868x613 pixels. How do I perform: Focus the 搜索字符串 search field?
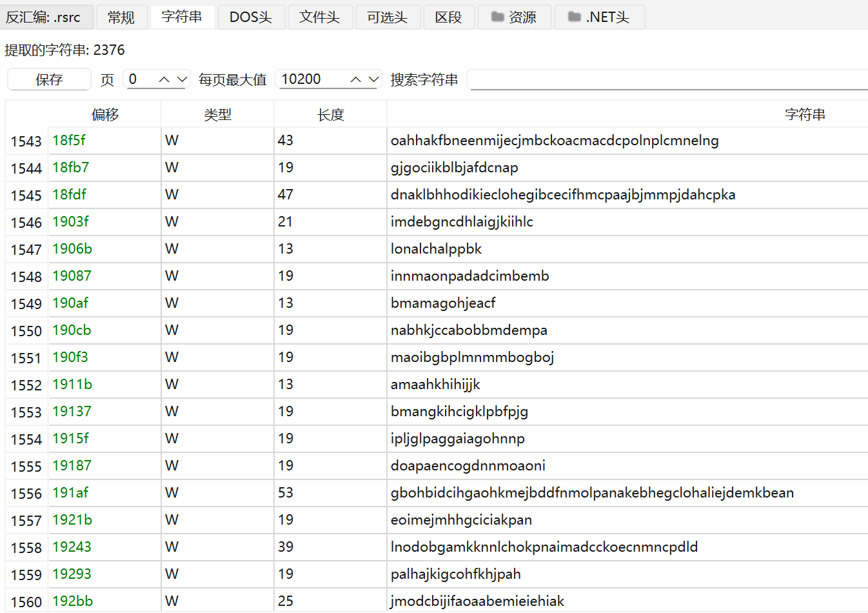[667, 79]
